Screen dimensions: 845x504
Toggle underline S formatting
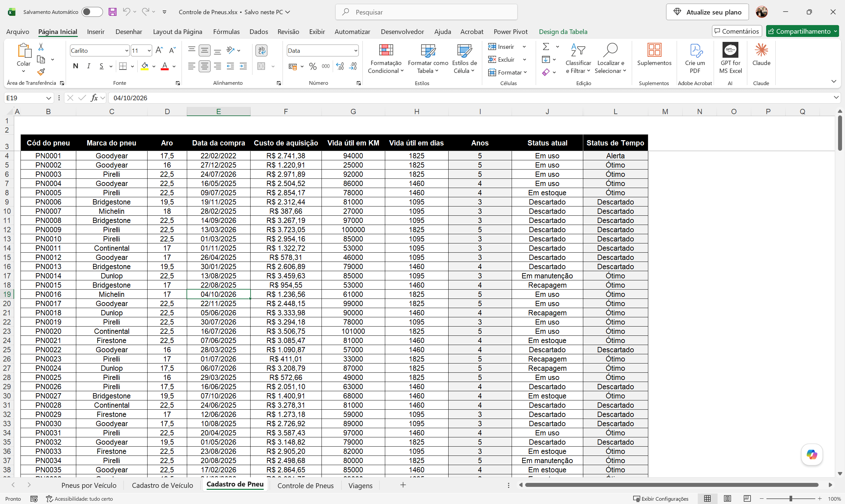101,66
